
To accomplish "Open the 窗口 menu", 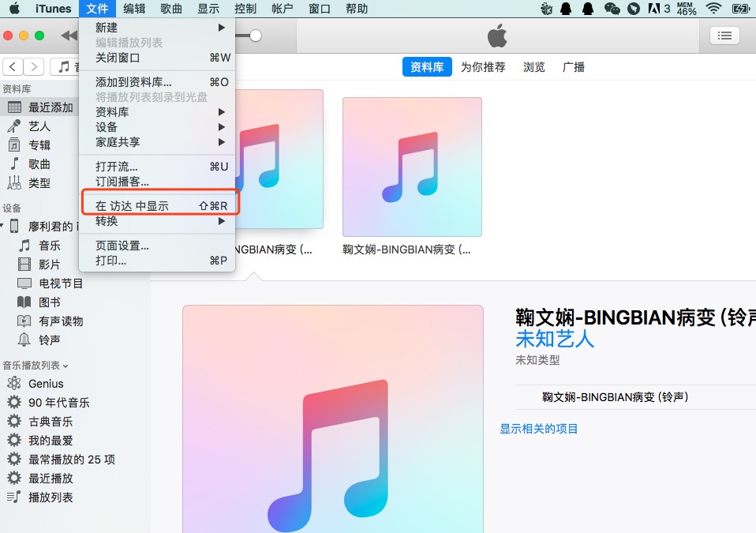I will pos(320,8).
